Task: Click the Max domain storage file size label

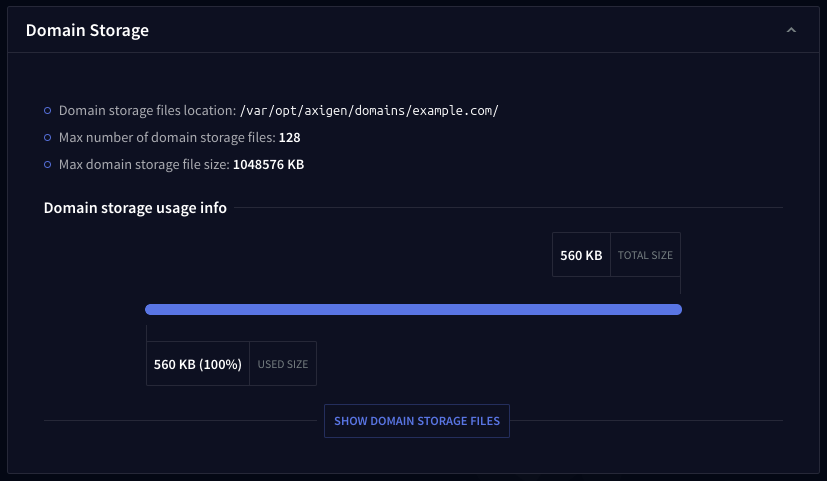Action: click(144, 164)
